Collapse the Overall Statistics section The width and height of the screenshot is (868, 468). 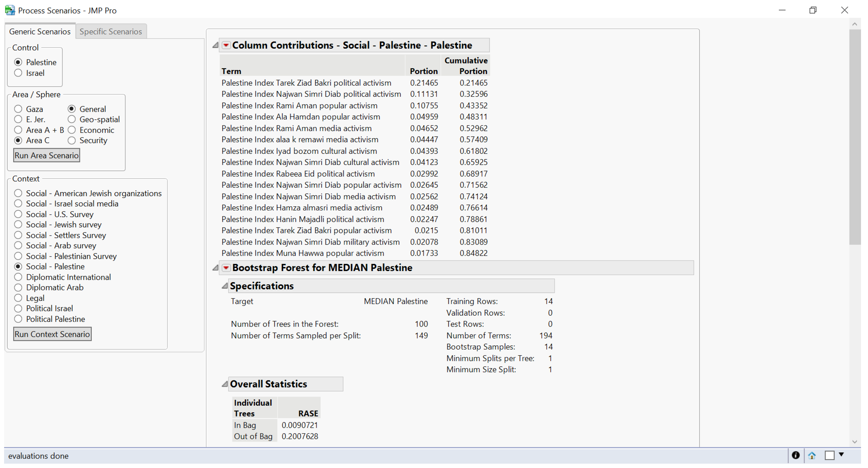tap(225, 383)
